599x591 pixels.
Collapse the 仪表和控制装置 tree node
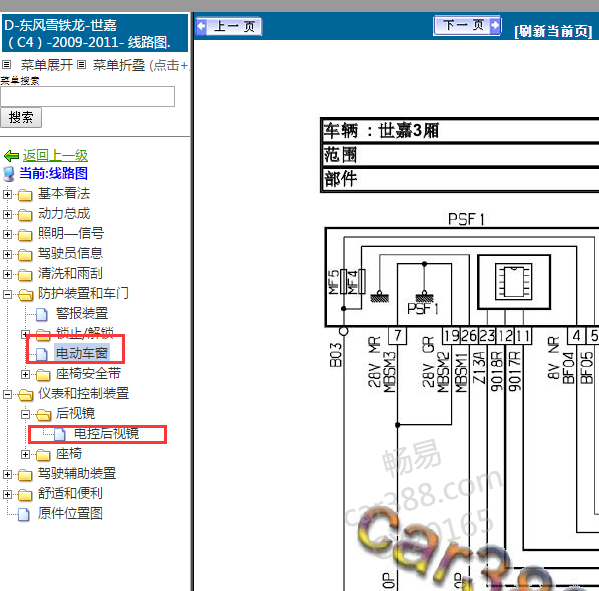[x=7, y=394]
